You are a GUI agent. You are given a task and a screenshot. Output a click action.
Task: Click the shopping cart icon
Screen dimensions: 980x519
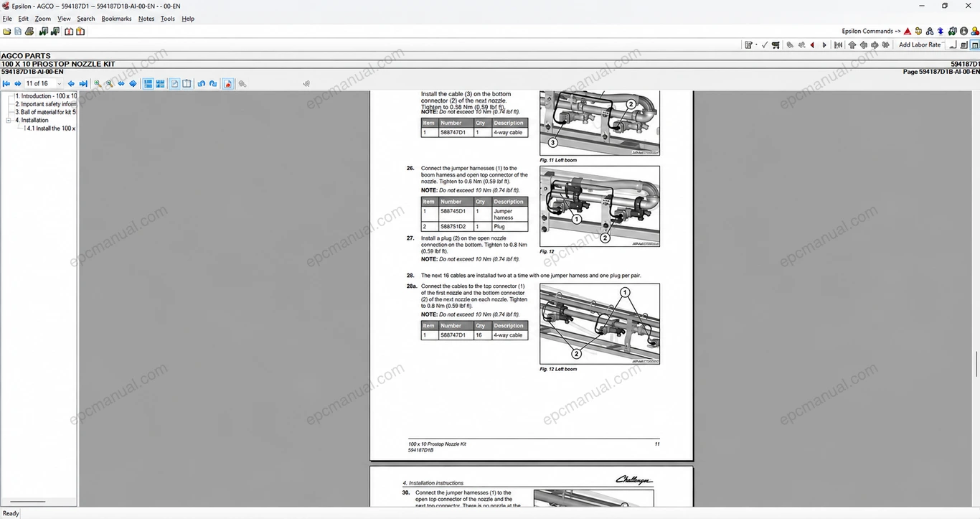point(776,45)
